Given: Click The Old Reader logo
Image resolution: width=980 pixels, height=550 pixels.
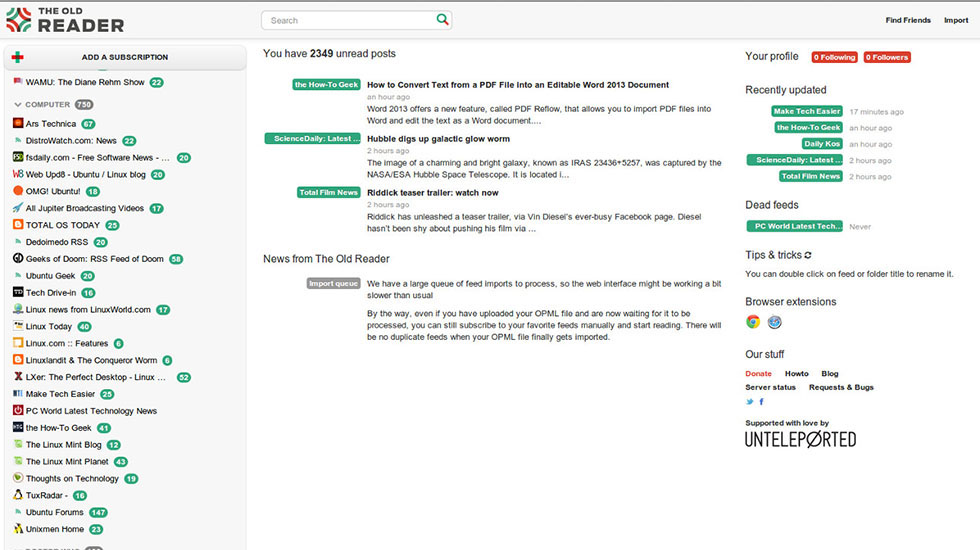Looking at the screenshot, I should click(x=64, y=20).
